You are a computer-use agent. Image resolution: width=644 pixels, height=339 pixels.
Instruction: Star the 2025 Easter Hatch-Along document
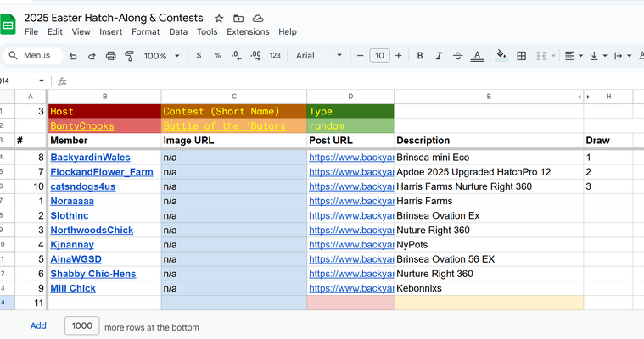(219, 19)
